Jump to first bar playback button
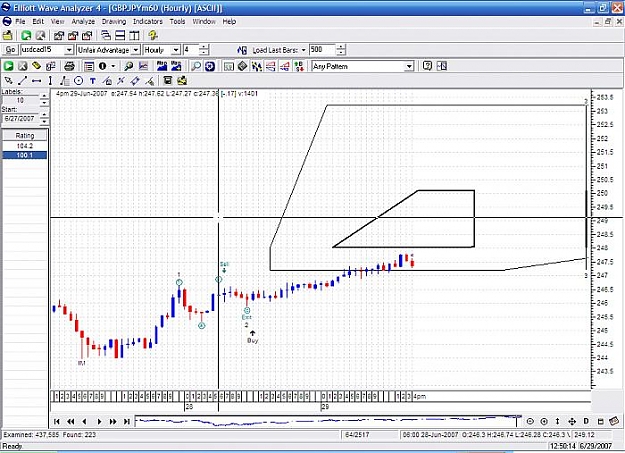The image size is (625, 453). [x=57, y=421]
